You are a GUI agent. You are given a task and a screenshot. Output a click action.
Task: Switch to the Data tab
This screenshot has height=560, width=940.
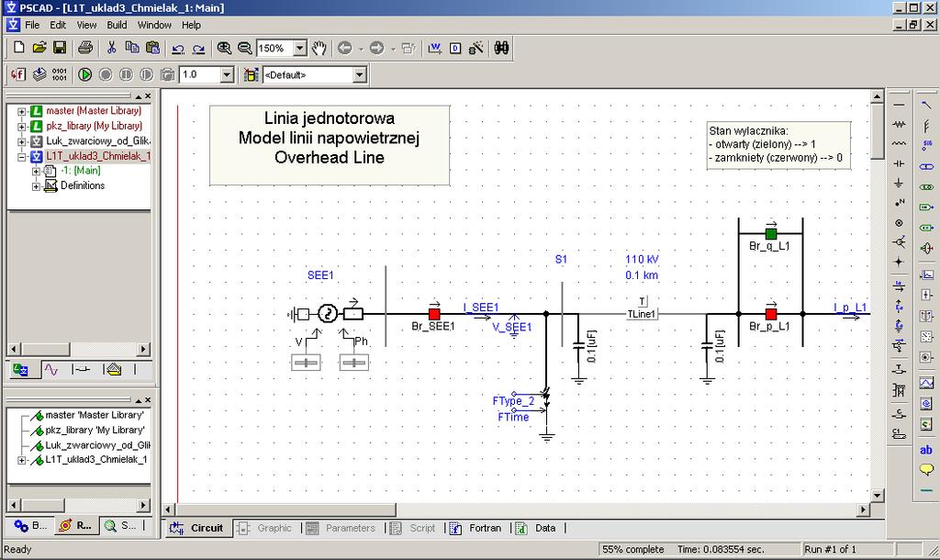pyautogui.click(x=536, y=528)
